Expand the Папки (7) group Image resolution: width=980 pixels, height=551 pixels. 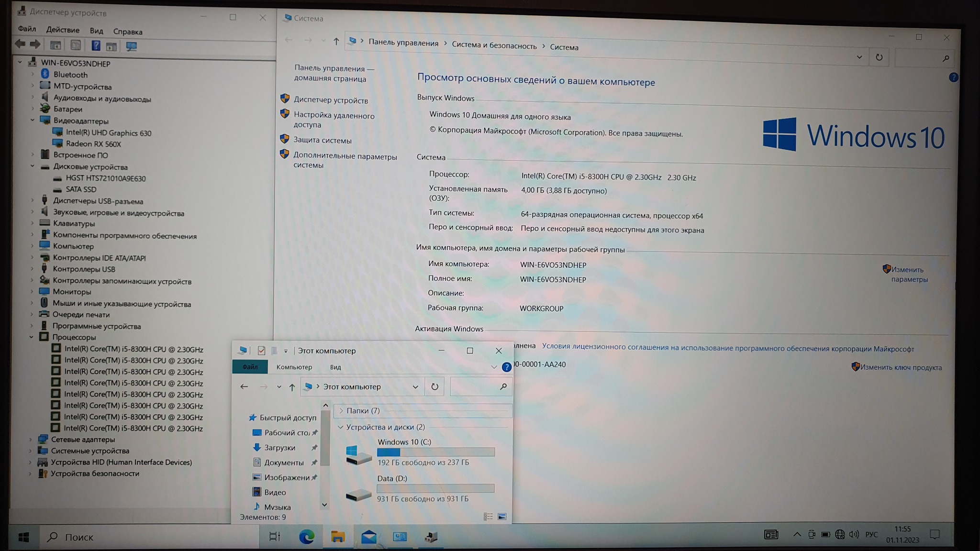(341, 411)
